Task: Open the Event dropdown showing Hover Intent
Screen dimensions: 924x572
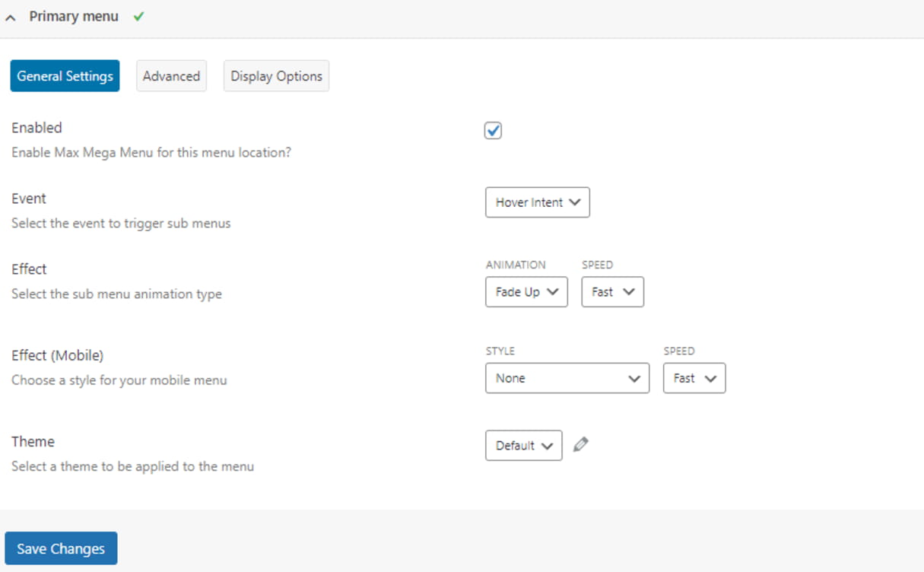Action: point(537,202)
